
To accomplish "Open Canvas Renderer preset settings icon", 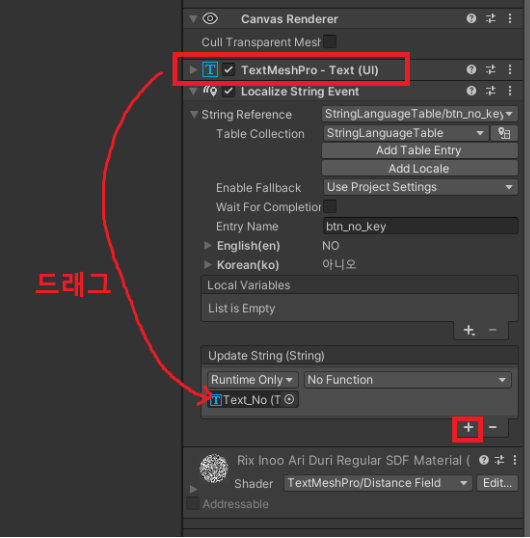I will pos(491,18).
